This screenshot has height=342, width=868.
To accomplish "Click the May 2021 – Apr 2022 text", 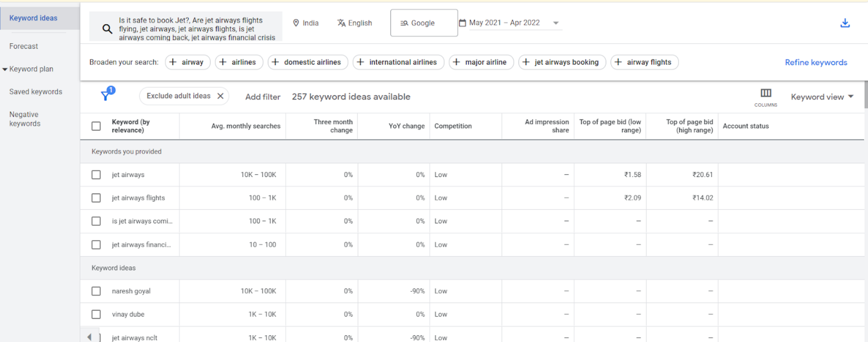I will click(x=504, y=23).
